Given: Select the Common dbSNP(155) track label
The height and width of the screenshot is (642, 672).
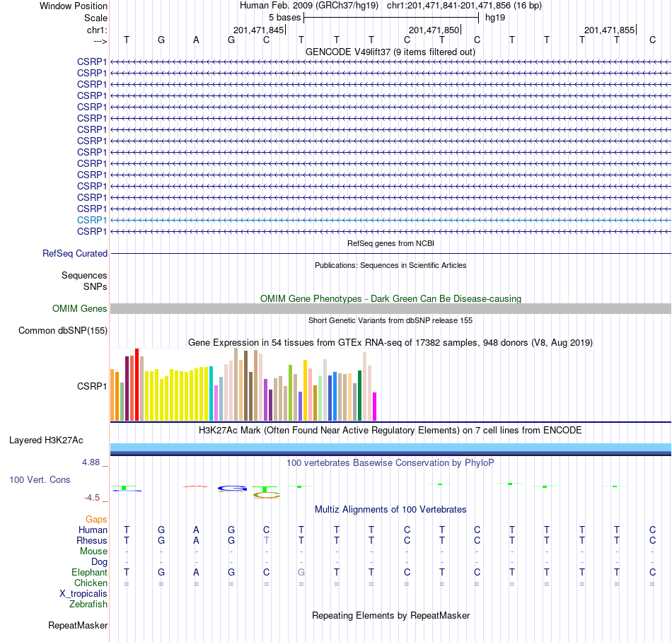Looking at the screenshot, I should click(63, 331).
